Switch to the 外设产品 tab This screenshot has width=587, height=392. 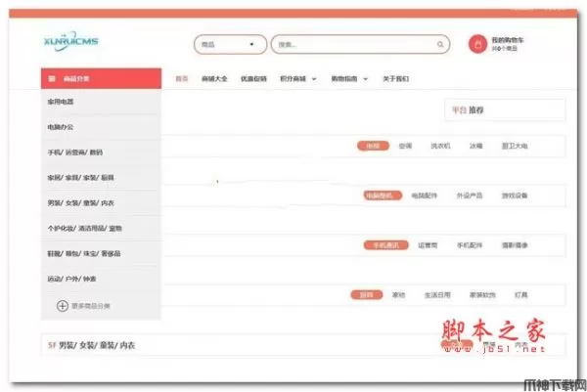coord(469,196)
